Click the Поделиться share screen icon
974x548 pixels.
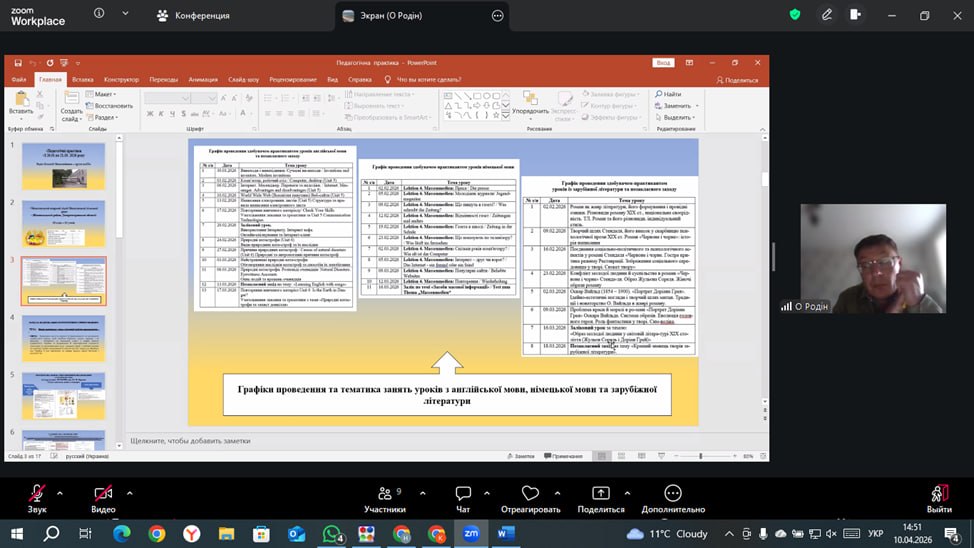click(600, 494)
